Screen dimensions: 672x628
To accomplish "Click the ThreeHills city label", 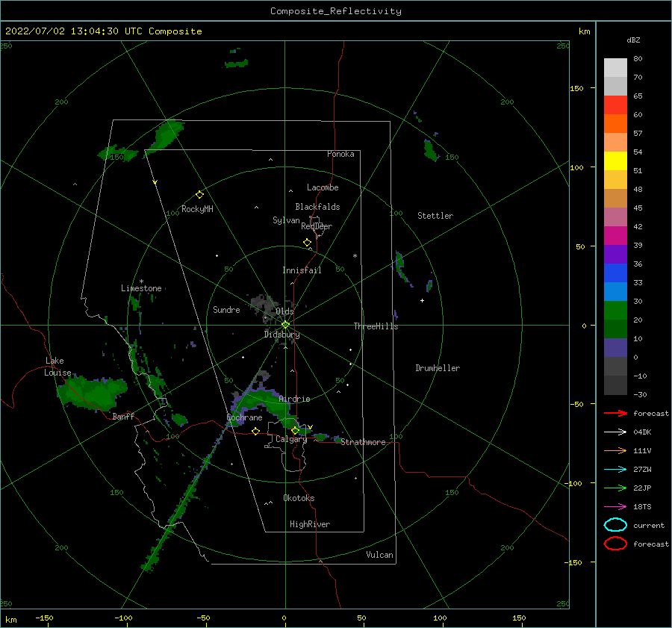I will [376, 326].
